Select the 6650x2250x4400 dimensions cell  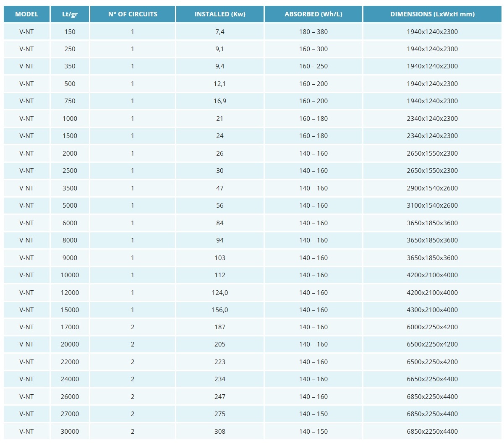pyautogui.click(x=432, y=379)
